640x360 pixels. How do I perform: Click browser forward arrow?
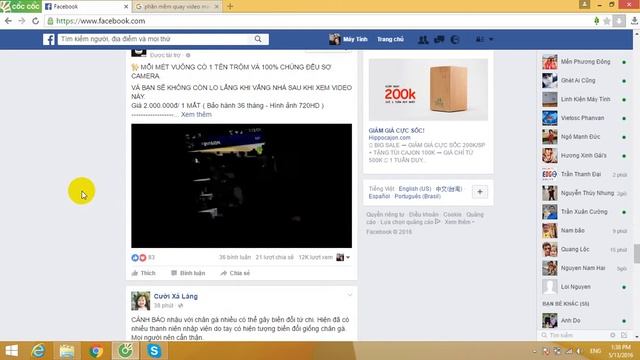(x=22, y=21)
